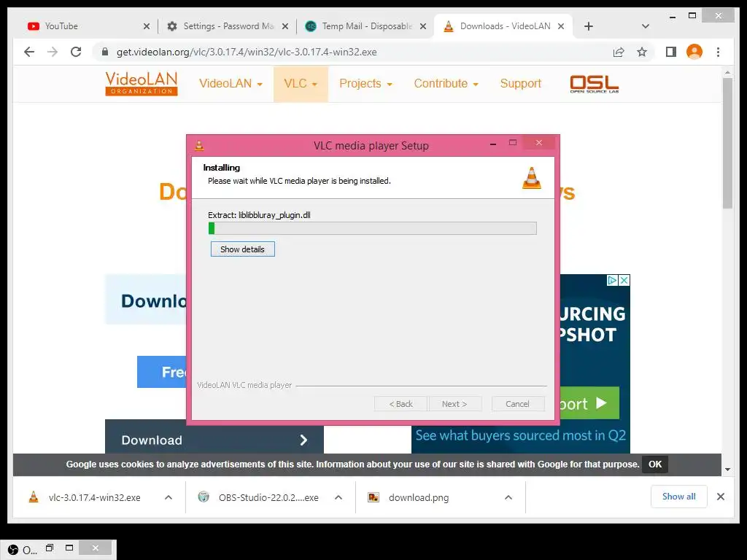Screen dimensions: 747x560
Task: Minimize the VLC media player Setup window
Action: (x=493, y=143)
